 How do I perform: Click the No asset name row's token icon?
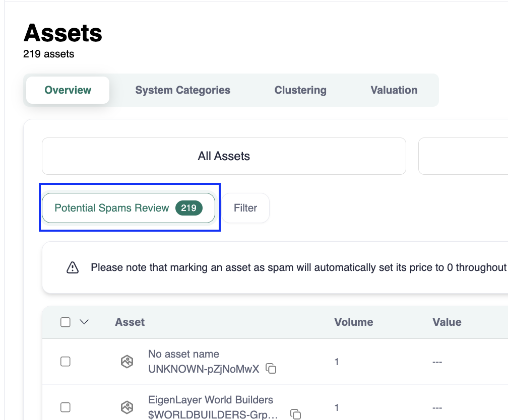coord(127,362)
